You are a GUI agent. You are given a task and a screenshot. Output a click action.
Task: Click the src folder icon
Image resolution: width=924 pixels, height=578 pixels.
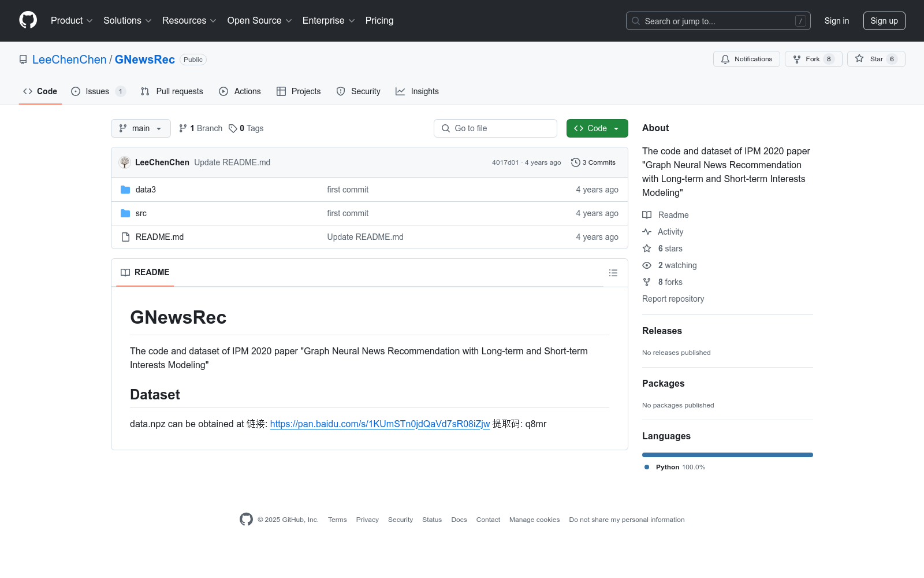[x=125, y=213]
